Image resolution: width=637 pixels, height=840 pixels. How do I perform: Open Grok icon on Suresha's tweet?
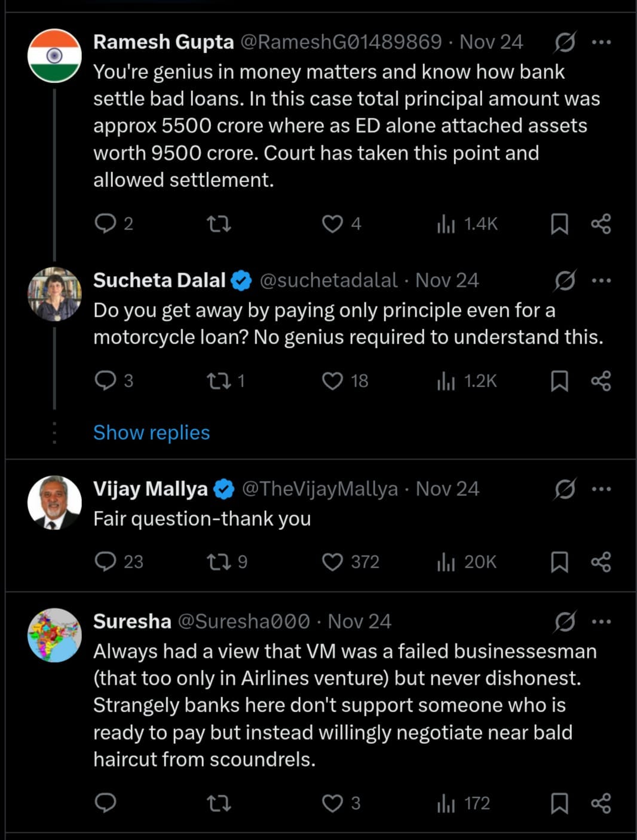(565, 622)
